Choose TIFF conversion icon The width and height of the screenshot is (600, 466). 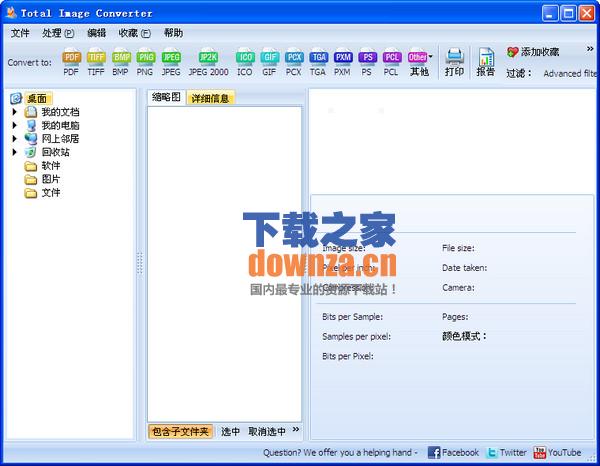[96, 63]
